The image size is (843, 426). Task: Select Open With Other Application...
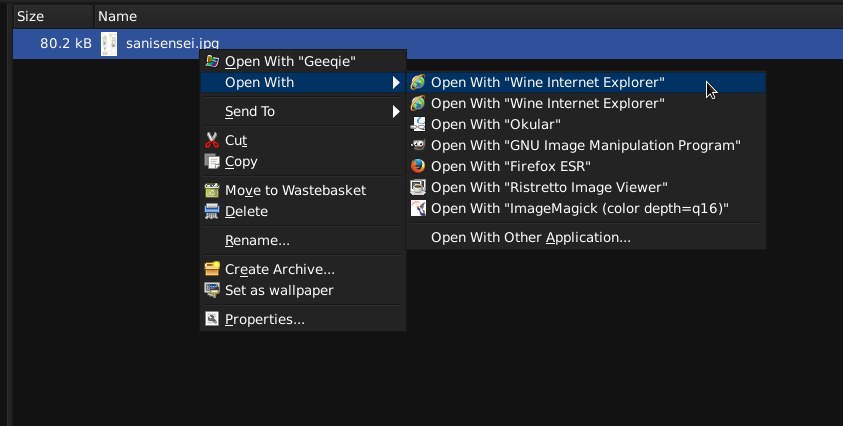530,237
